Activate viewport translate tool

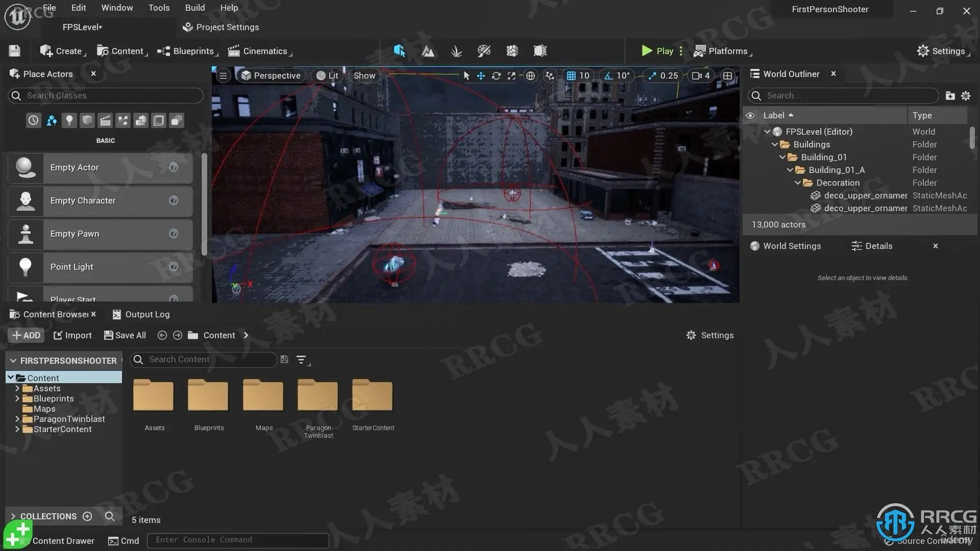tap(481, 76)
